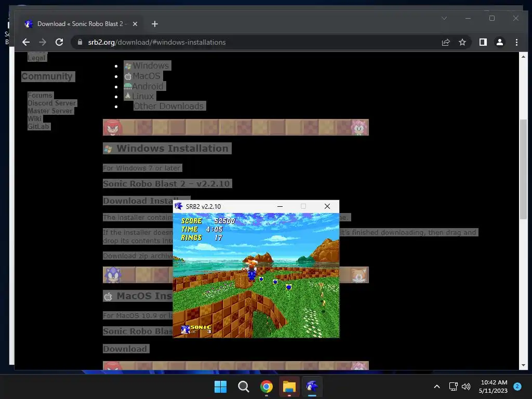
Task: Click the Amy face on the banner
Action: tap(359, 127)
